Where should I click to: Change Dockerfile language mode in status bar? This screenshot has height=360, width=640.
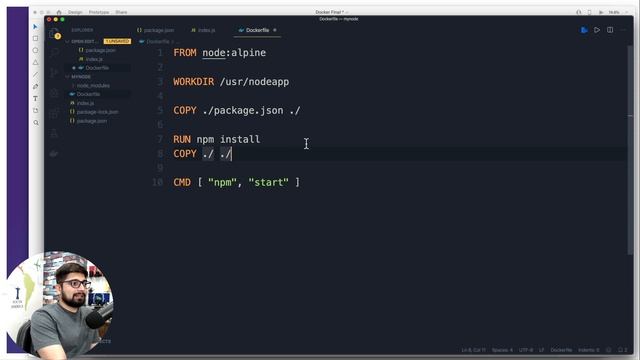point(561,350)
